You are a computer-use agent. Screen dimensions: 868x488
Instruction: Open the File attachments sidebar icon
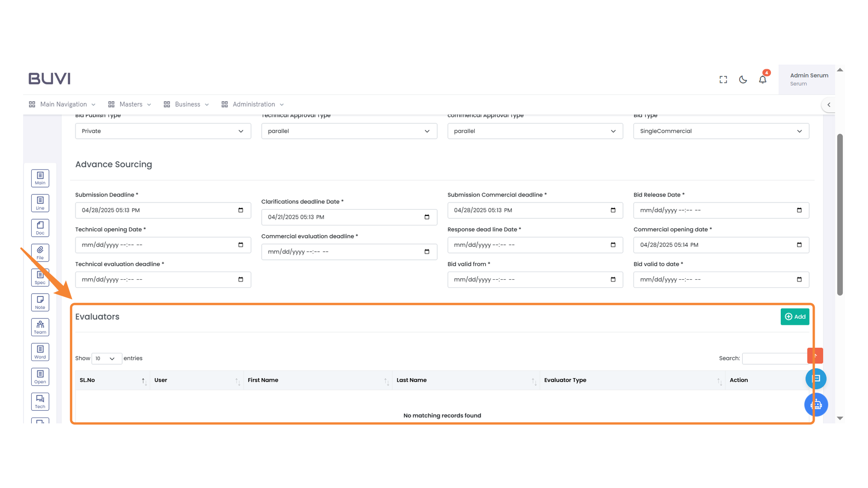[40, 252]
